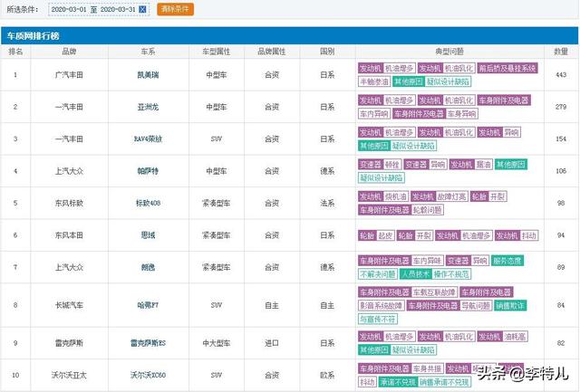Click the complaint count 98

point(561,203)
